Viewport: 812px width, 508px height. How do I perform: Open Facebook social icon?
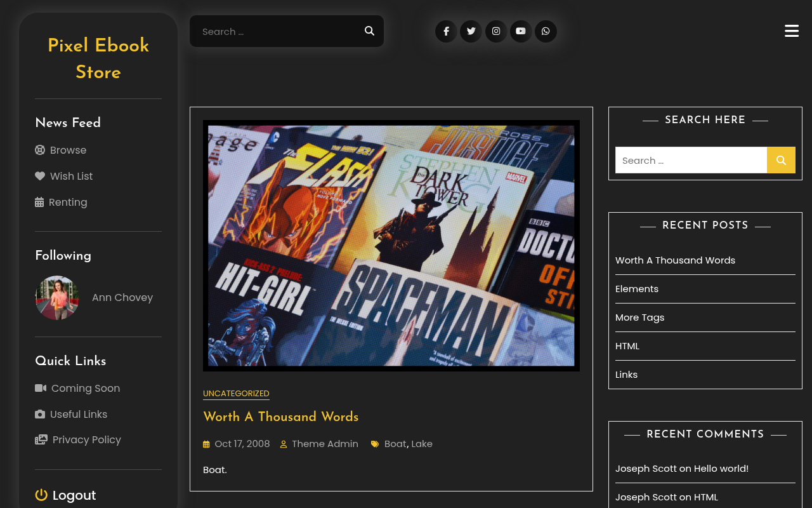coord(446,31)
